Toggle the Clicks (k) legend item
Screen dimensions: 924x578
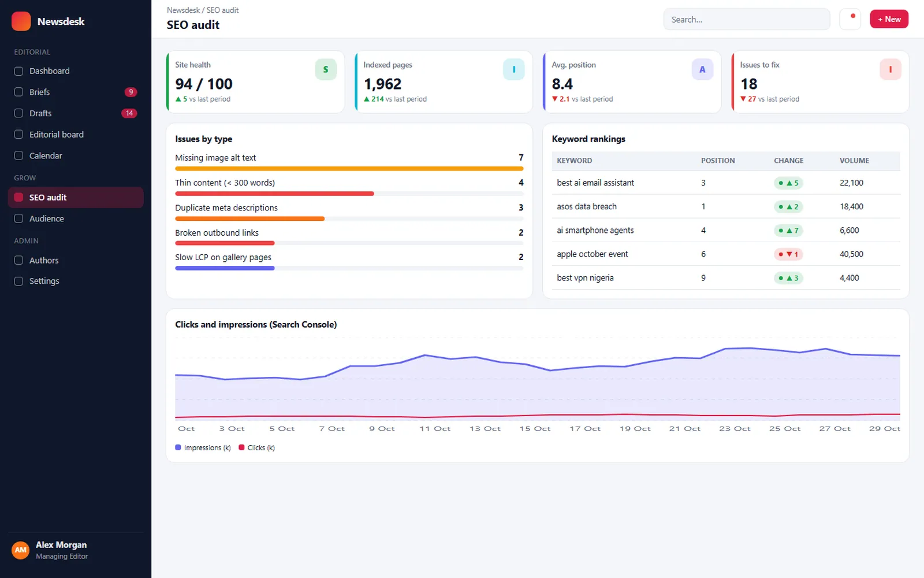[x=257, y=448]
